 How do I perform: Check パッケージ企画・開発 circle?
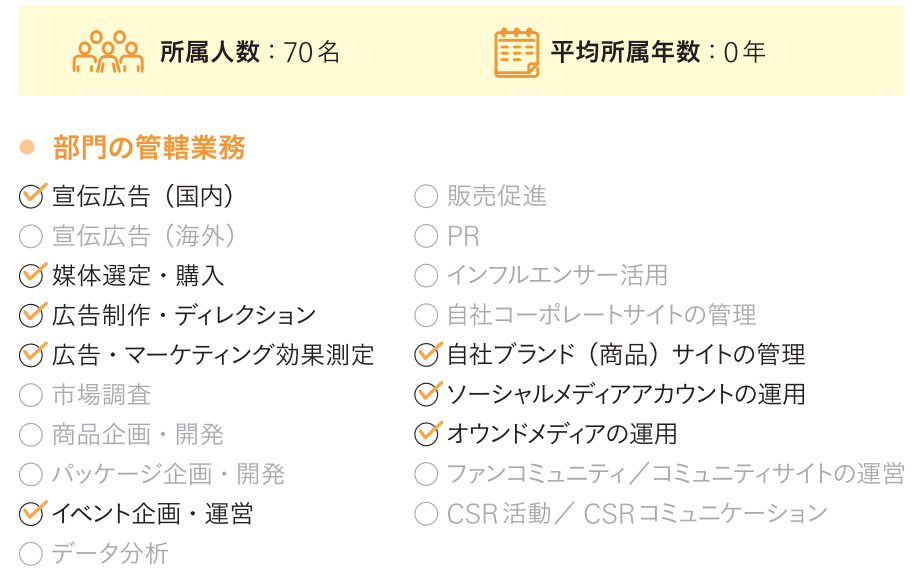pos(31,475)
